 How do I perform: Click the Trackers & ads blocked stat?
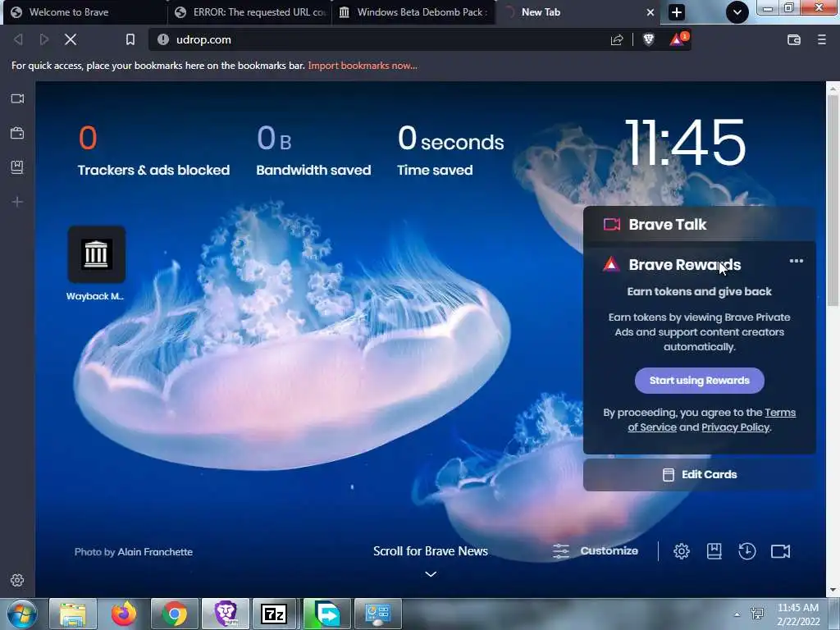(153, 151)
